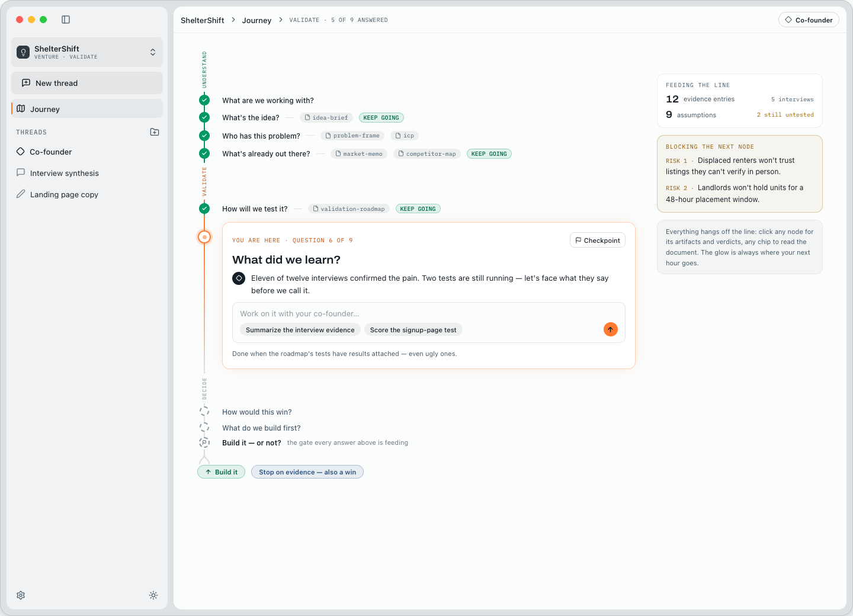This screenshot has width=853, height=616.
Task: Click the co-founder avatar icon by the message
Action: pos(239,278)
